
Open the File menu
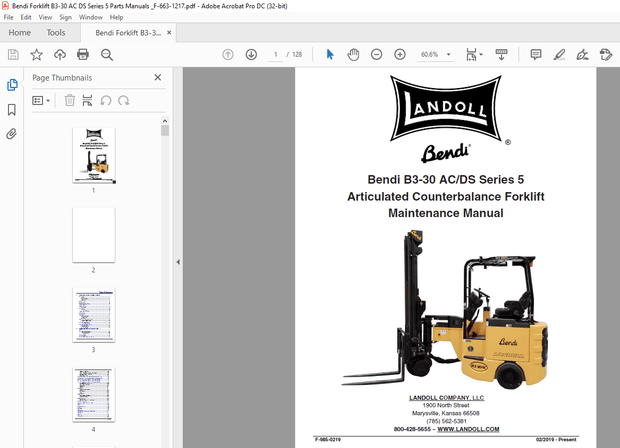tap(8, 17)
